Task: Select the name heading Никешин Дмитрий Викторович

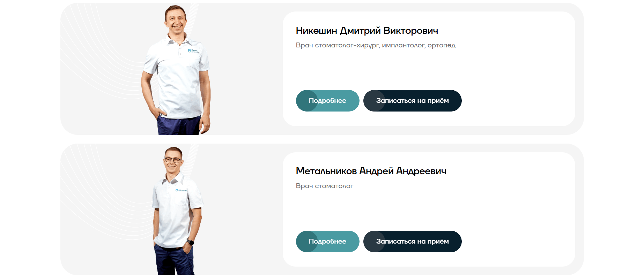Action: click(367, 31)
